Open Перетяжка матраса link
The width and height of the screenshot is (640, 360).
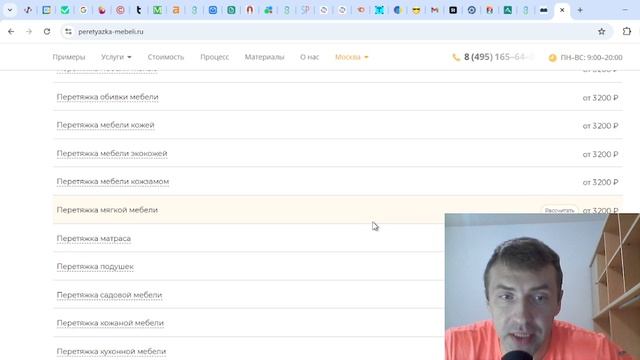click(93, 238)
